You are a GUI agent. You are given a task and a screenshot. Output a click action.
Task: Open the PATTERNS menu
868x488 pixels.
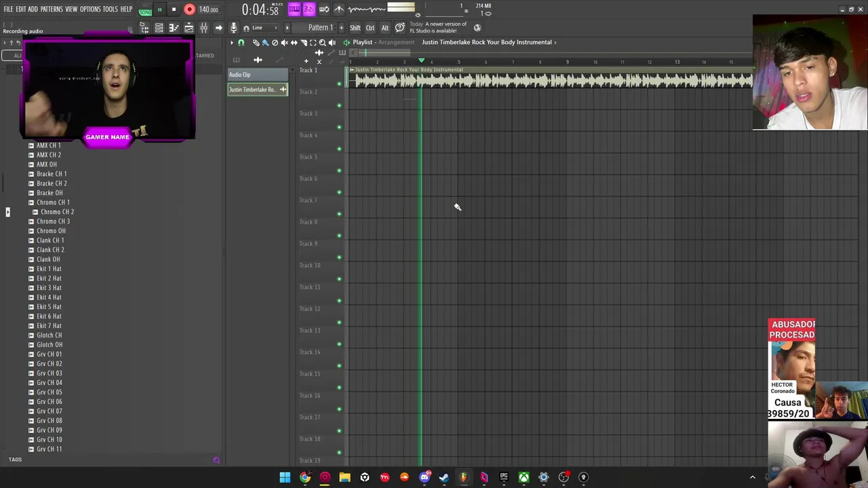point(52,9)
